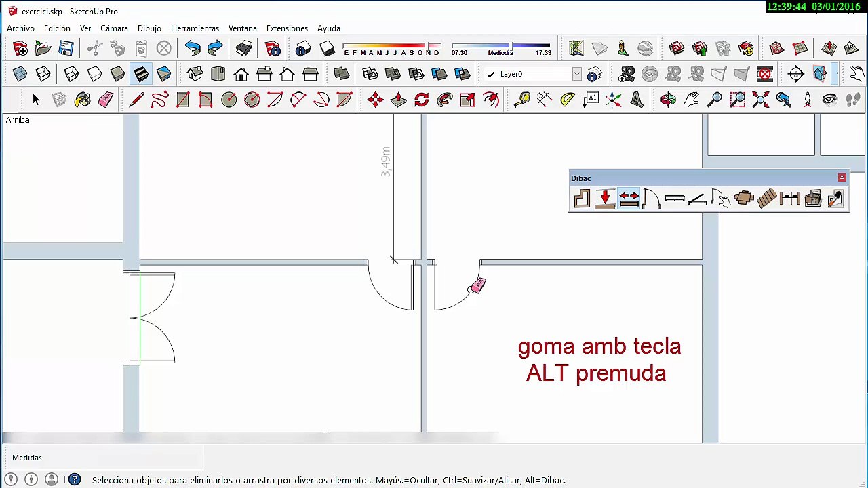Select the Scale tool
This screenshot has width=868, height=488.
pyautogui.click(x=467, y=100)
